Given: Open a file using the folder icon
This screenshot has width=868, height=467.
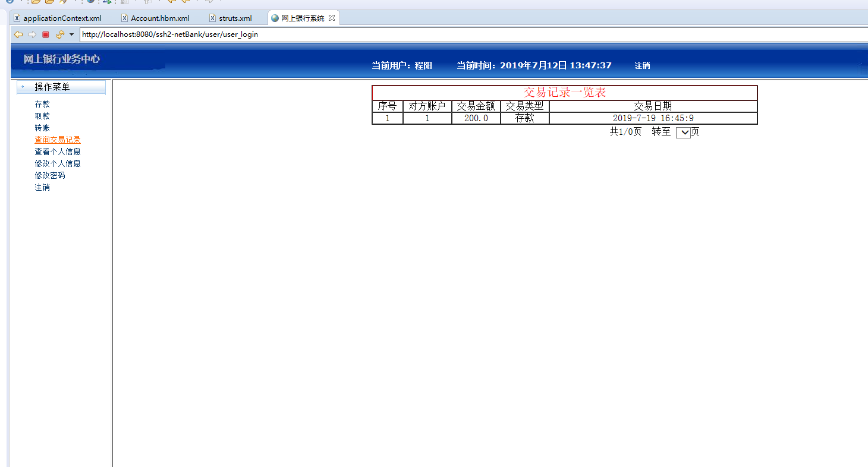Looking at the screenshot, I should tap(35, 2).
